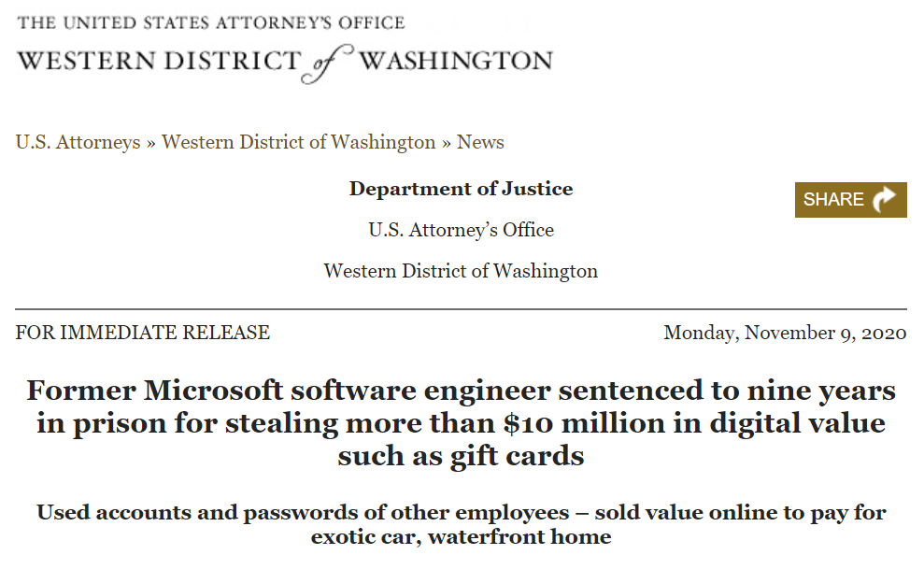Click the FOR IMMEDIATE RELEASE label

click(143, 333)
